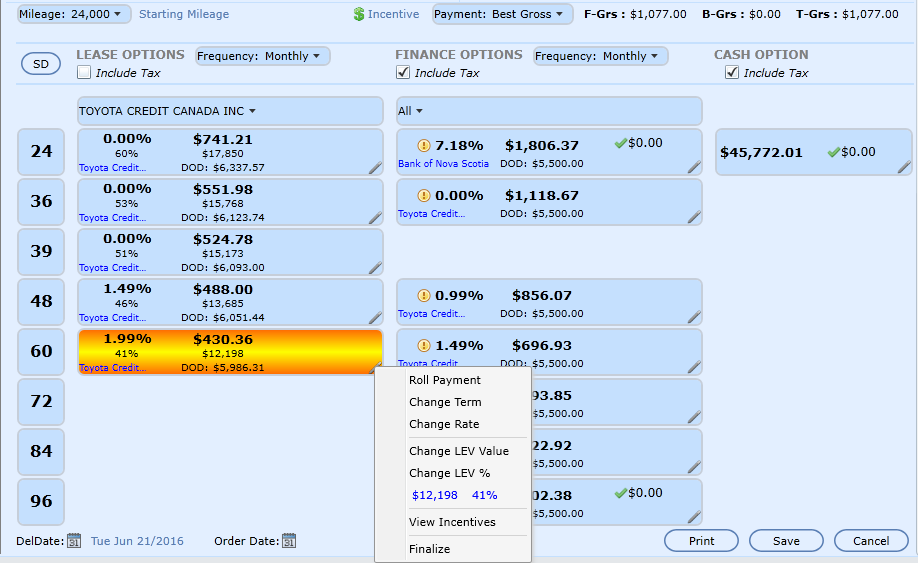Open the DelDate calendar picker icon
This screenshot has height=563, width=918.
[73, 541]
